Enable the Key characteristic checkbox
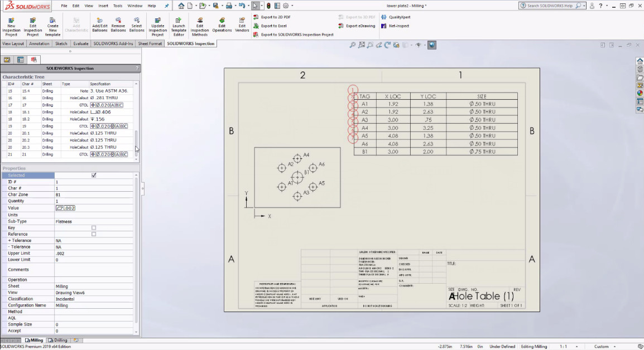Image resolution: width=644 pixels, height=350 pixels. [x=94, y=228]
